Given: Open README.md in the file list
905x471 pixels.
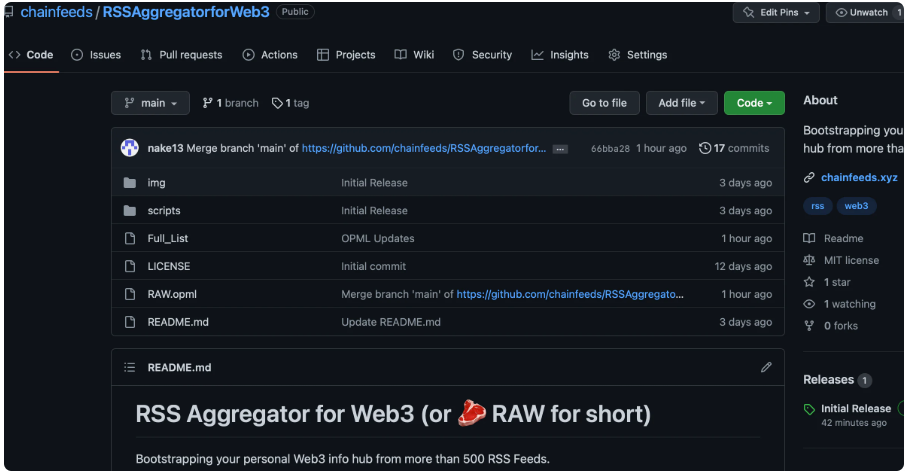Looking at the screenshot, I should click(x=178, y=322).
